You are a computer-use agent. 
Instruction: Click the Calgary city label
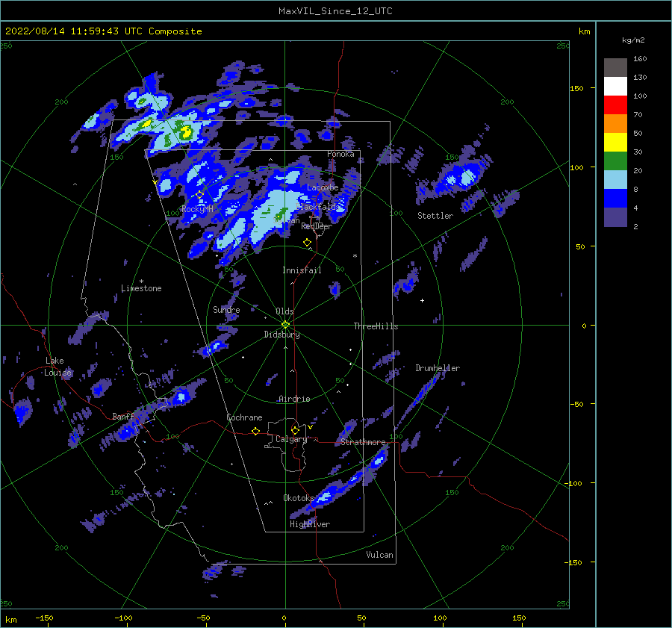point(291,439)
